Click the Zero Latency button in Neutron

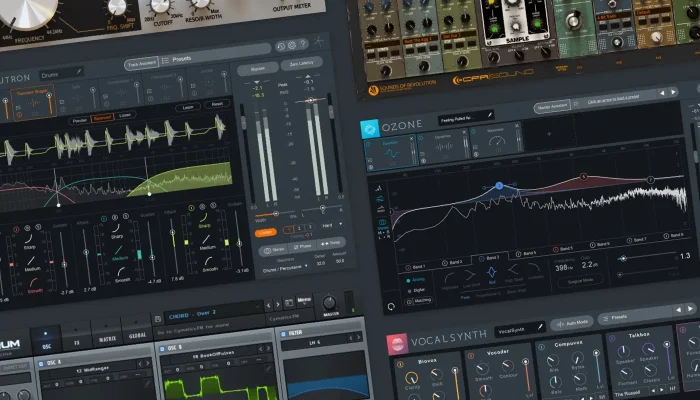click(302, 64)
